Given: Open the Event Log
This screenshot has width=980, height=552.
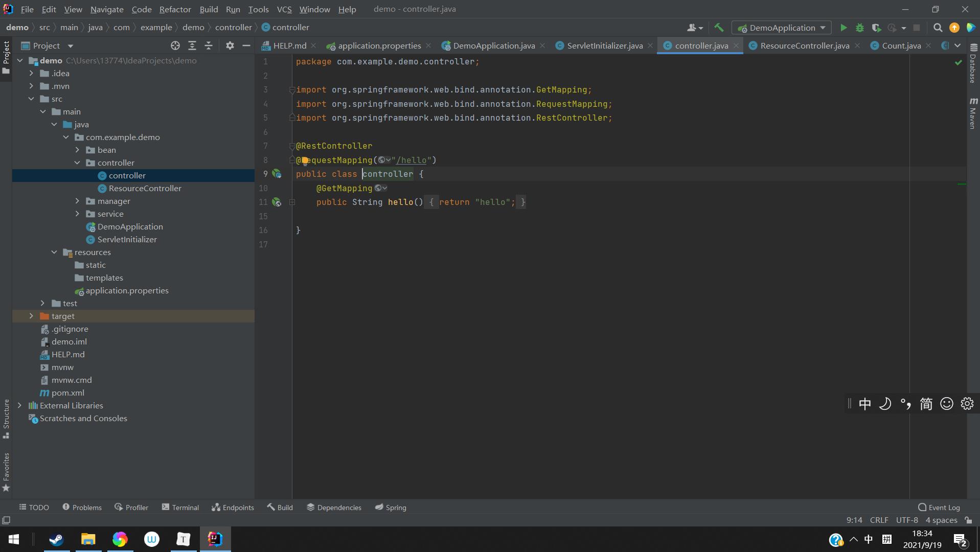Looking at the screenshot, I should [x=939, y=507].
